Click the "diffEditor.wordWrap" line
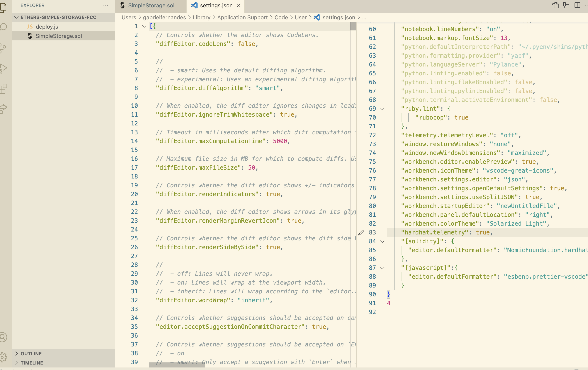 click(x=214, y=300)
